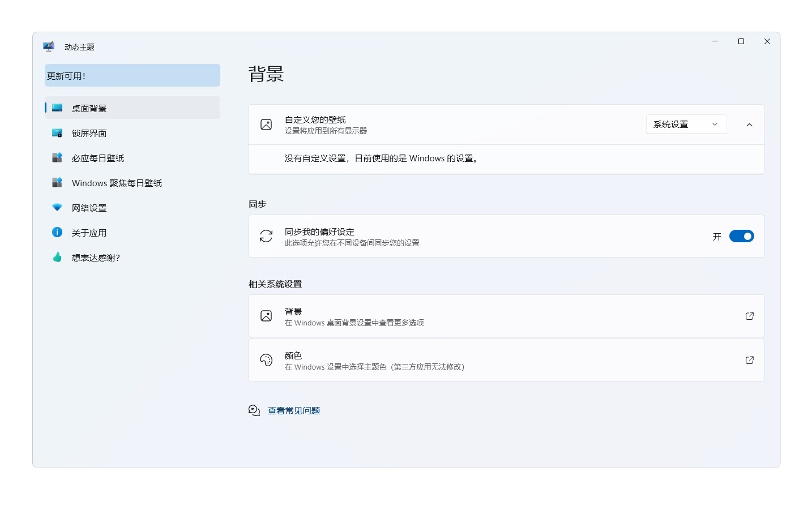Screen dimensions: 812x506
Task: Click the picture icon beside 自定义您的壁纸
Action: pyautogui.click(x=266, y=125)
